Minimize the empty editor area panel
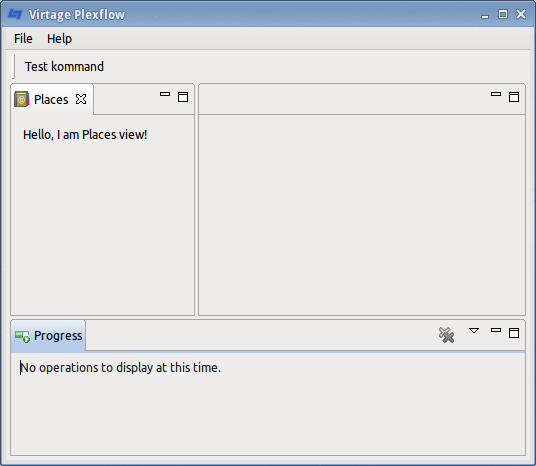 click(496, 94)
